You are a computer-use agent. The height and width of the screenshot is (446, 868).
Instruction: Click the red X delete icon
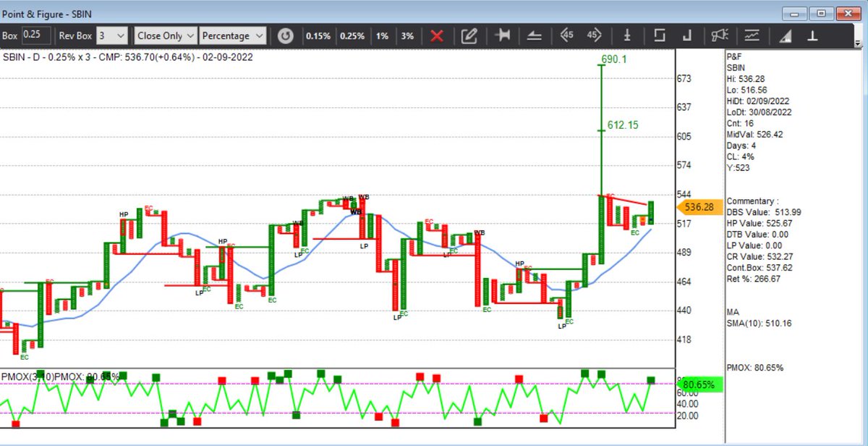(x=436, y=35)
